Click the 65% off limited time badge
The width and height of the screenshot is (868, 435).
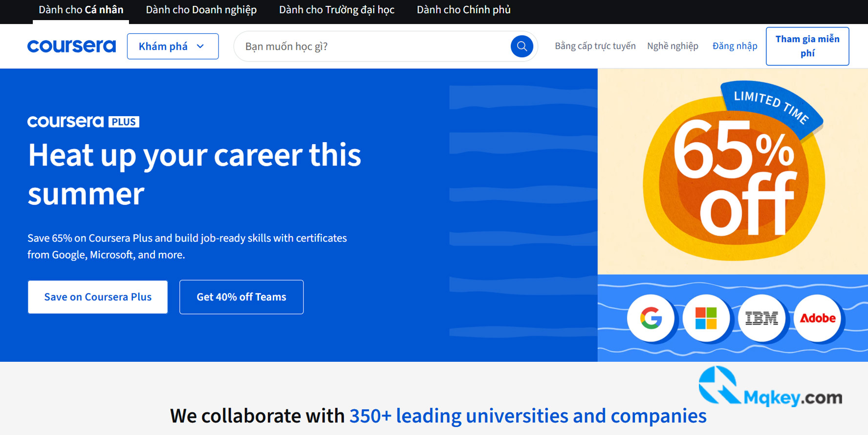click(733, 171)
